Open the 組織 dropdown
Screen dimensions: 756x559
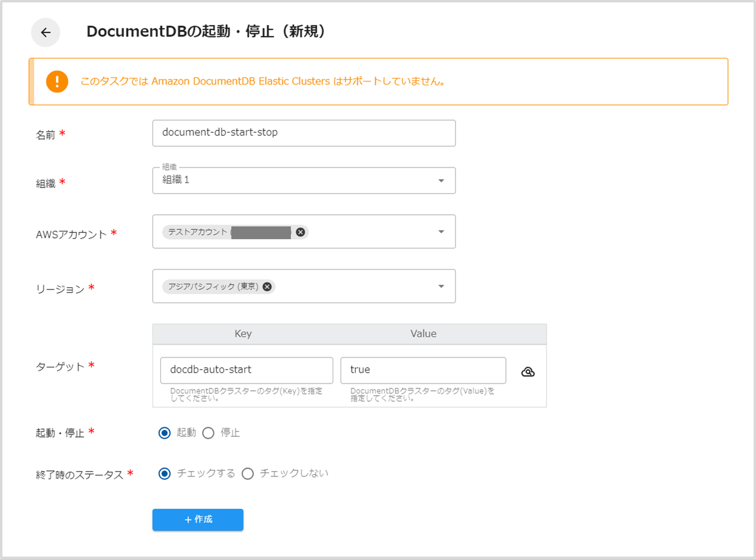441,180
